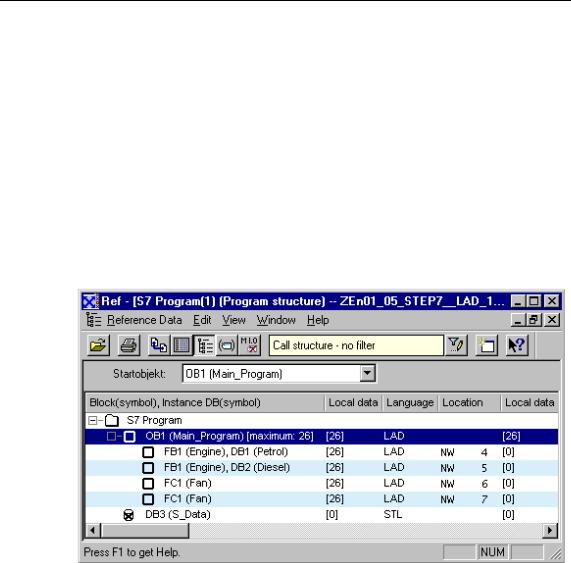This screenshot has width=571, height=563.
Task: Select the S7 Program tree row
Action: coord(322,421)
